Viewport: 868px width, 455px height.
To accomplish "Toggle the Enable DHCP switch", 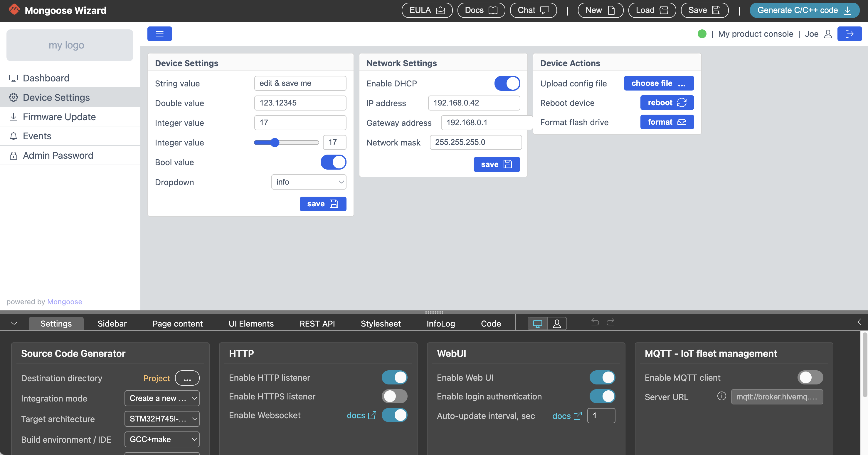I will pyautogui.click(x=507, y=83).
